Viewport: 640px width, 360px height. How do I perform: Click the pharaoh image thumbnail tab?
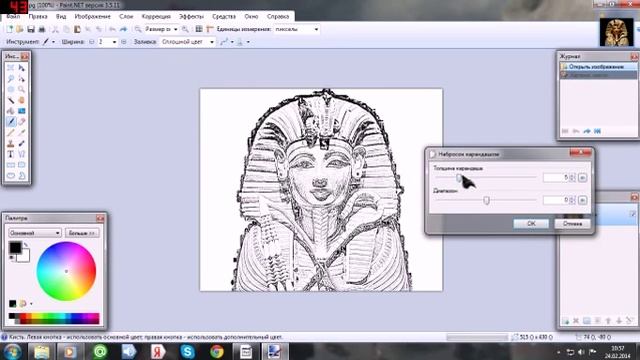click(616, 32)
